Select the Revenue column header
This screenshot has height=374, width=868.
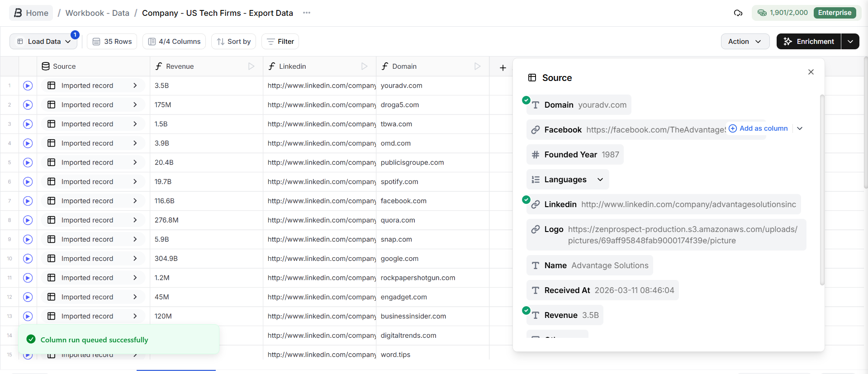pos(206,66)
